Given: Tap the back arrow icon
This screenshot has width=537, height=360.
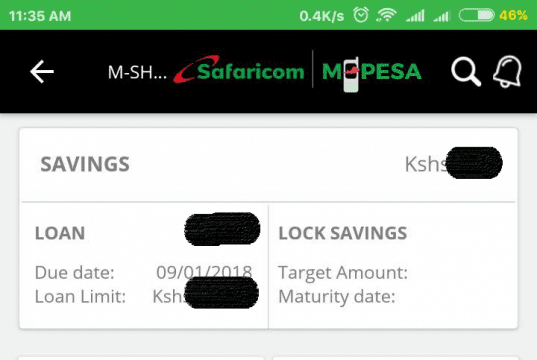Looking at the screenshot, I should 42,72.
